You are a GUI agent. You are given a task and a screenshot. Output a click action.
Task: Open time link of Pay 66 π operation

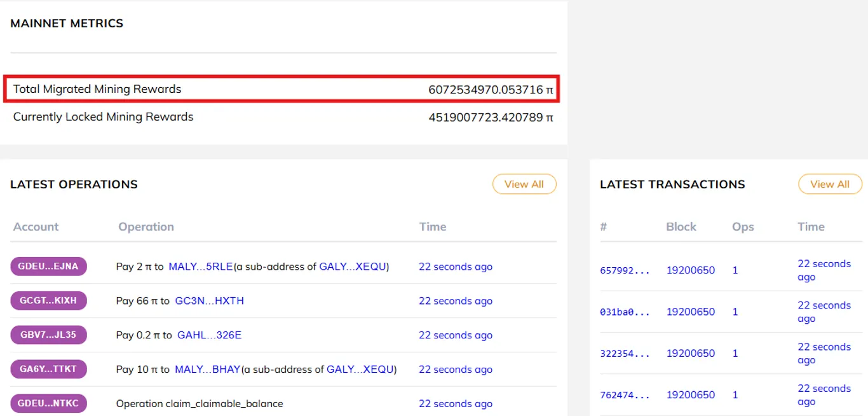[456, 301]
